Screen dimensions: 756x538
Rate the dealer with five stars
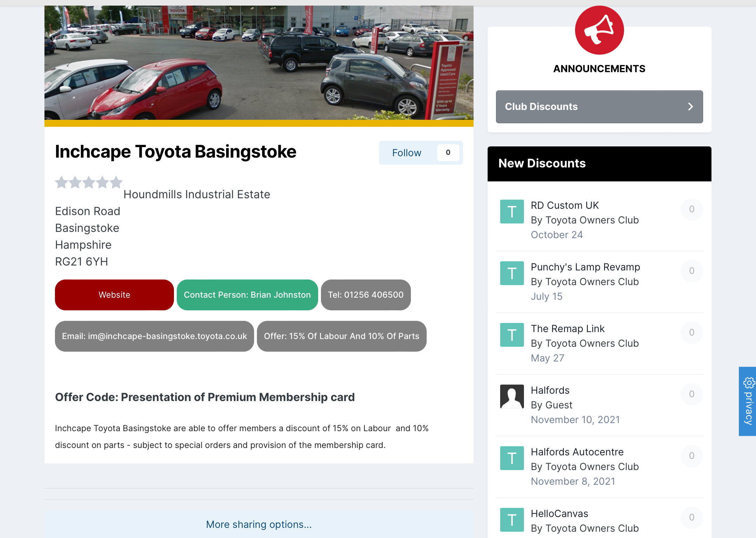coord(116,182)
